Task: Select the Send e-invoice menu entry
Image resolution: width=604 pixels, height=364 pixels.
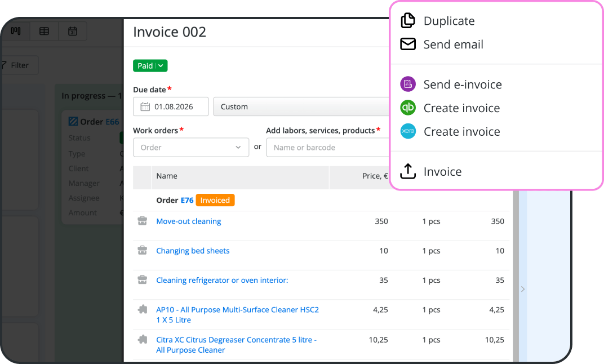Action: (463, 85)
